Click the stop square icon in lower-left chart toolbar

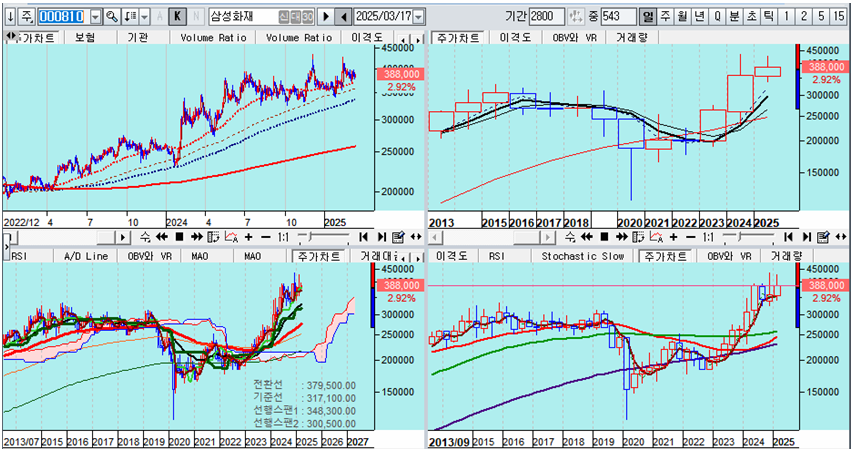coord(180,237)
